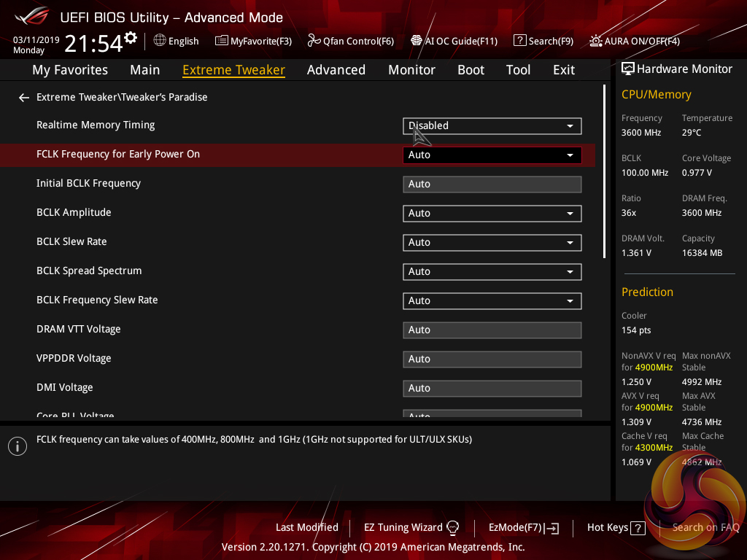The width and height of the screenshot is (747, 560).
Task: Open BCLK Frequency Slew Rate dropdown
Action: tap(492, 301)
